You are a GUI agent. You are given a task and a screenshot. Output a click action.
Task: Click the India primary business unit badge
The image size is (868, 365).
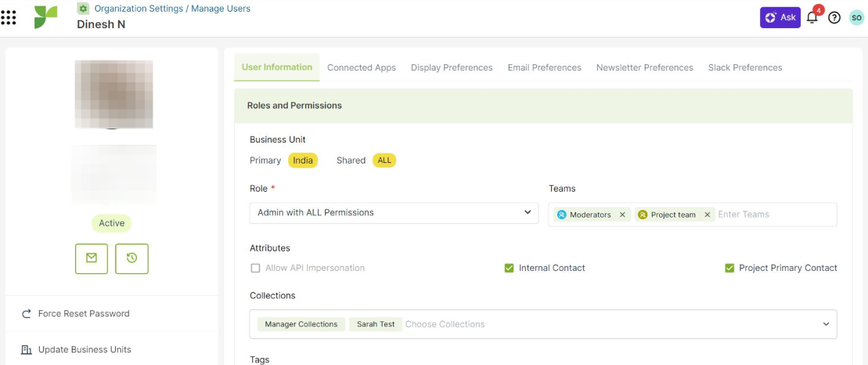pyautogui.click(x=303, y=161)
